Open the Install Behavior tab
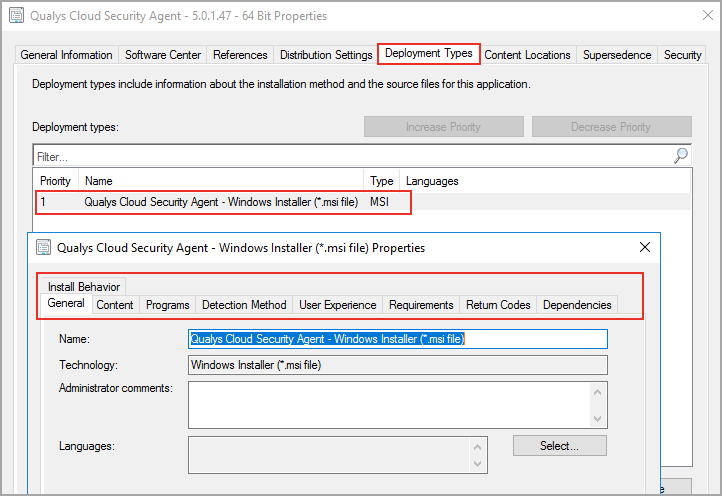Viewport: 722px width, 496px height. 84,287
